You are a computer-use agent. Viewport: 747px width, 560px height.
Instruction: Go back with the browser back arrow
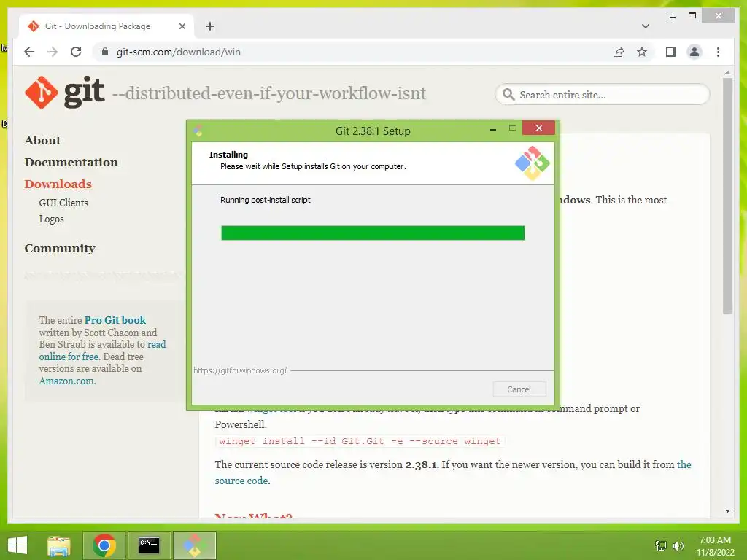tap(29, 52)
